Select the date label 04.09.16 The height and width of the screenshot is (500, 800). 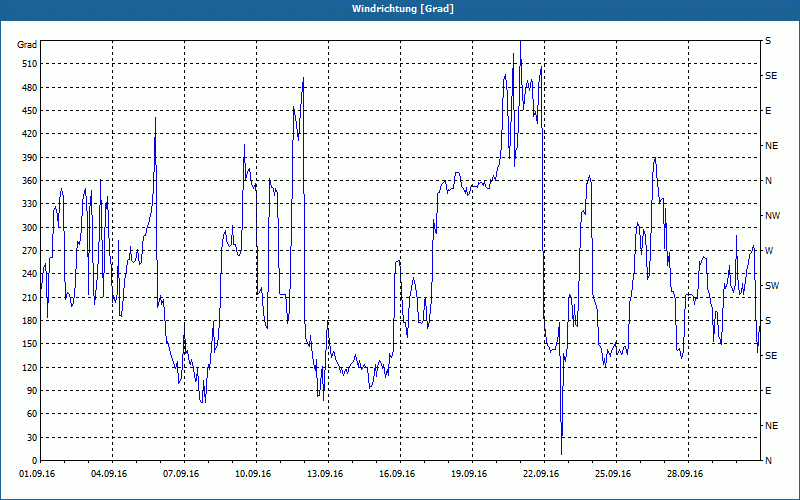[x=109, y=474]
